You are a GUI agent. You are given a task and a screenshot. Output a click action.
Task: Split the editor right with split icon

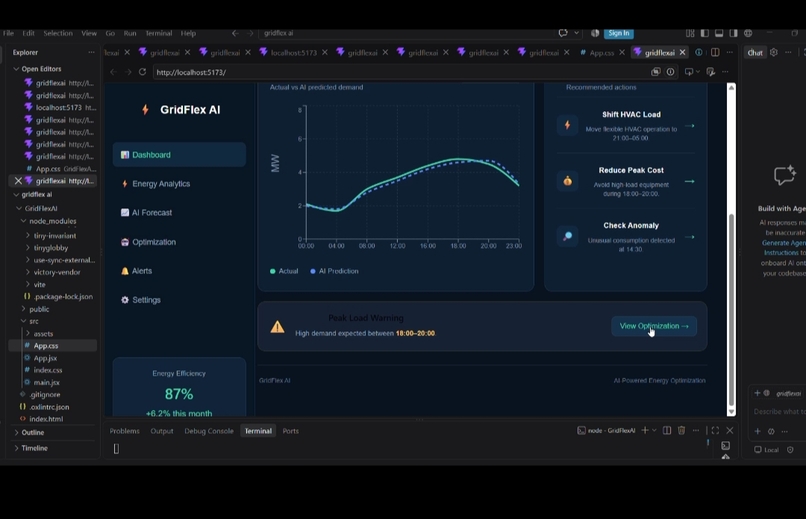(x=715, y=52)
